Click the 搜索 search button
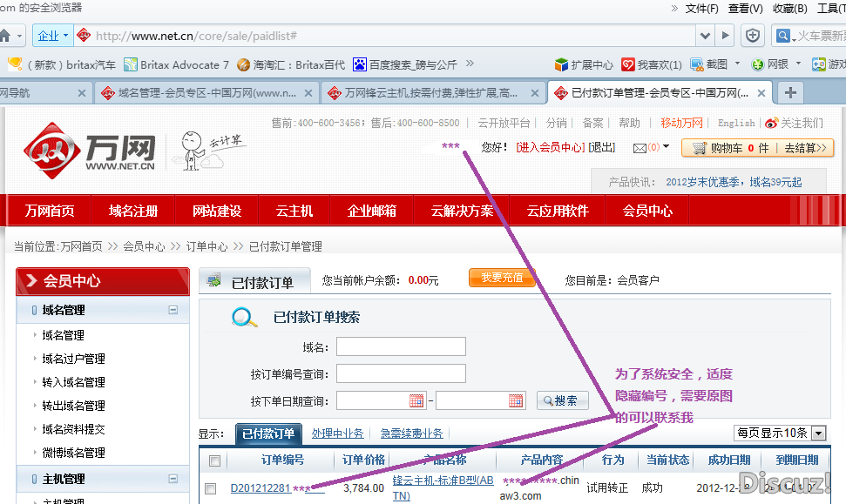This screenshot has height=504, width=846. 562,400
